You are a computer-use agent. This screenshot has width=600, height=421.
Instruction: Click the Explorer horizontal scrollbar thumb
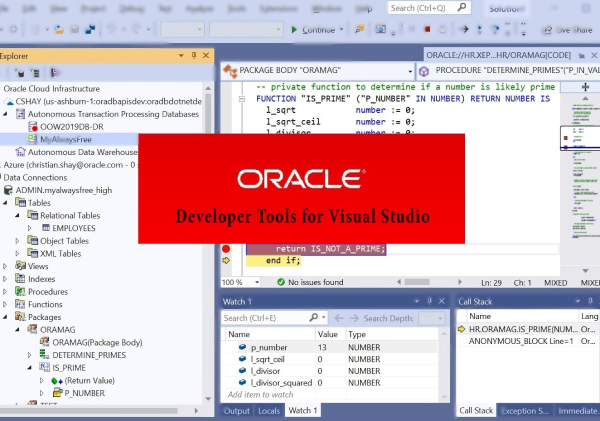point(89,411)
